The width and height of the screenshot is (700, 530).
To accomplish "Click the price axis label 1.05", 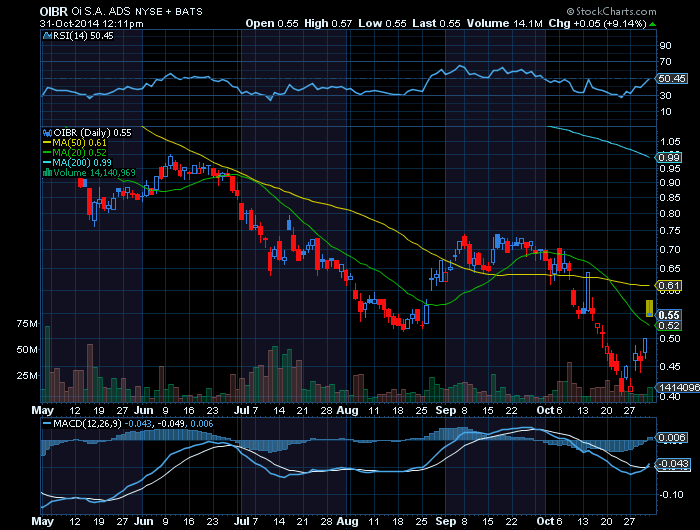I will [670, 142].
